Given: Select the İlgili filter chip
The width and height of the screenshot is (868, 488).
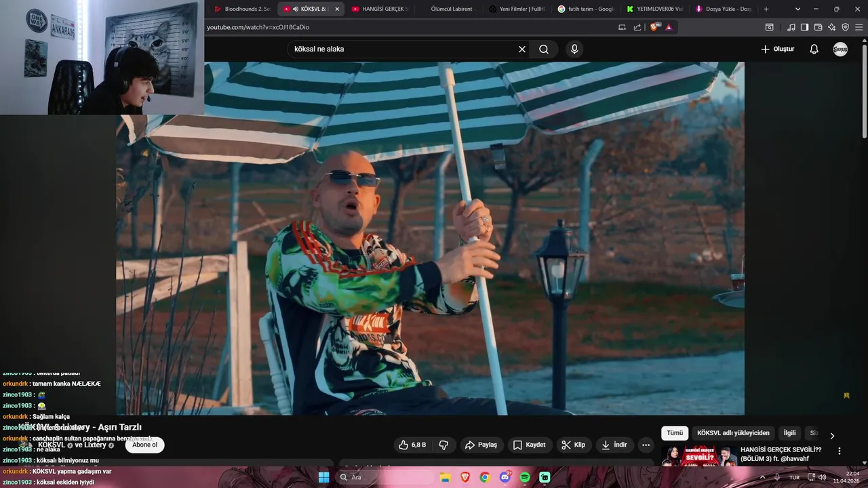Looking at the screenshot, I should pyautogui.click(x=789, y=433).
